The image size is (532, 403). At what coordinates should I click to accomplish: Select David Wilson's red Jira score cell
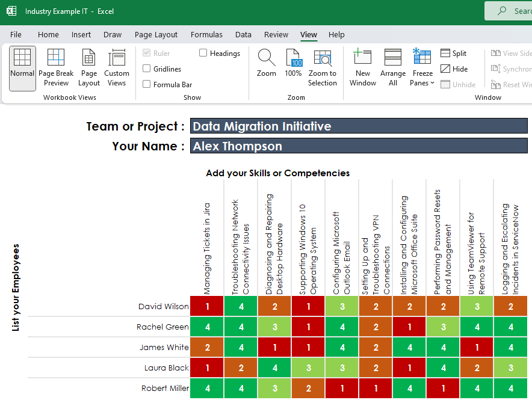point(207,306)
